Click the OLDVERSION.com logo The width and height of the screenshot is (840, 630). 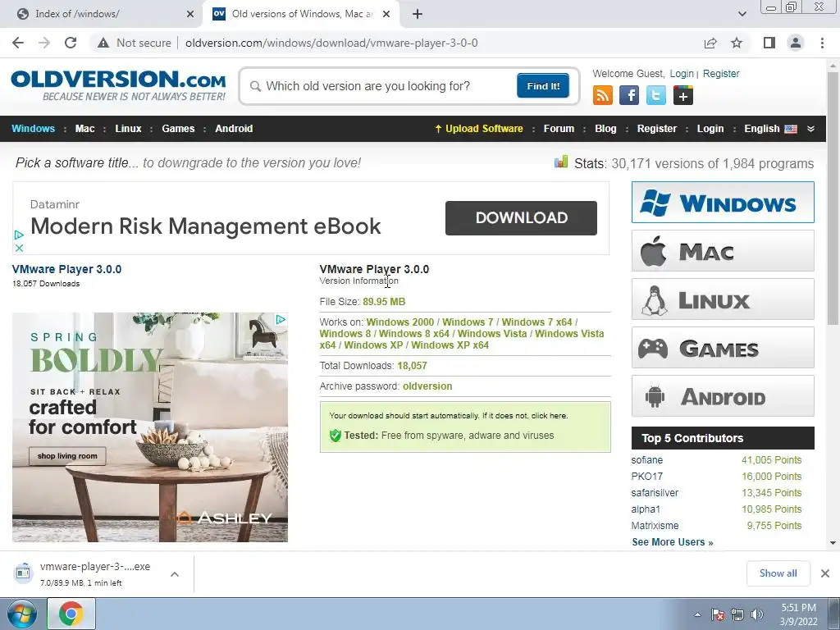118,84
